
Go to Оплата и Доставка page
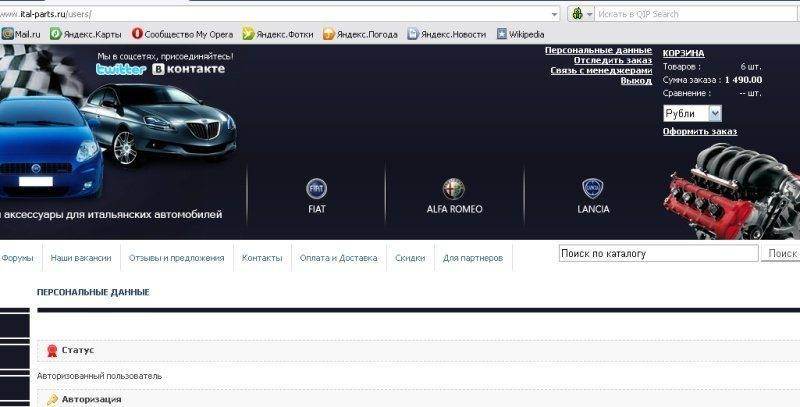click(339, 258)
